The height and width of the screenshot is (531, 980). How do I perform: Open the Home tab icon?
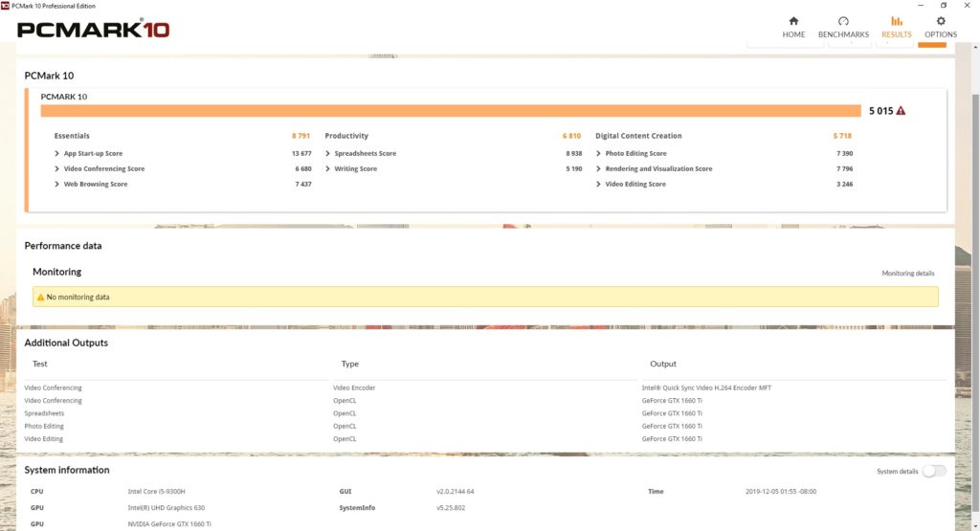(793, 21)
